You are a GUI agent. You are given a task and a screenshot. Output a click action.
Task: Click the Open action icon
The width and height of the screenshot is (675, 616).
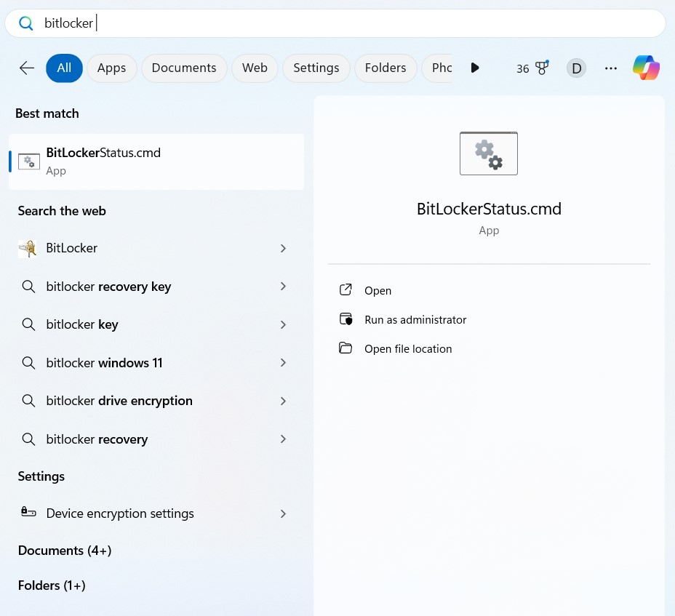[x=346, y=289]
